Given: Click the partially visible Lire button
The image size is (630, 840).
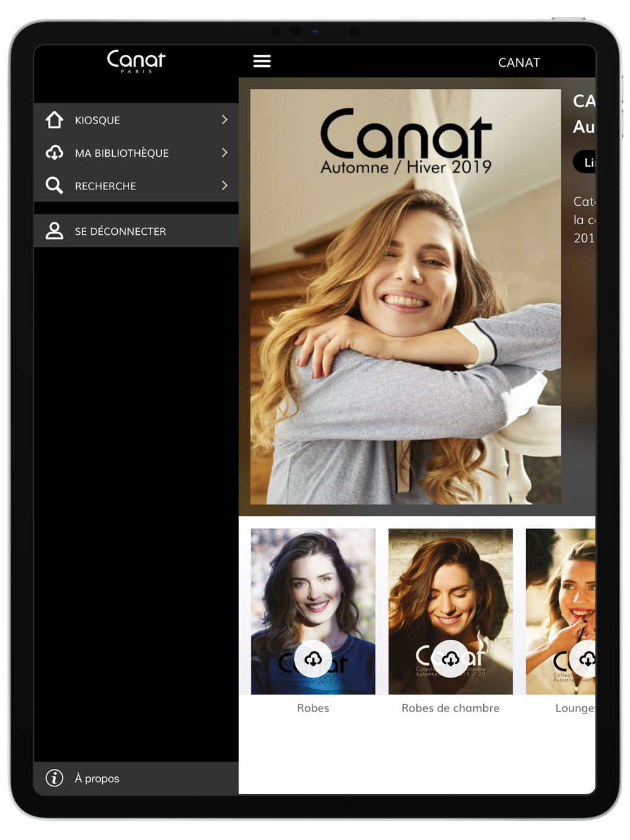Looking at the screenshot, I should coord(585,162).
